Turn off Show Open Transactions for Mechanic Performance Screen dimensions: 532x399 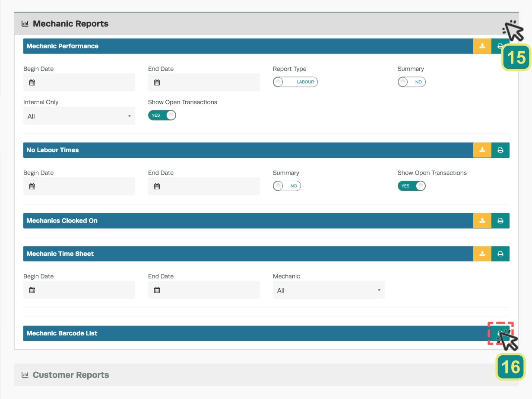click(x=162, y=115)
